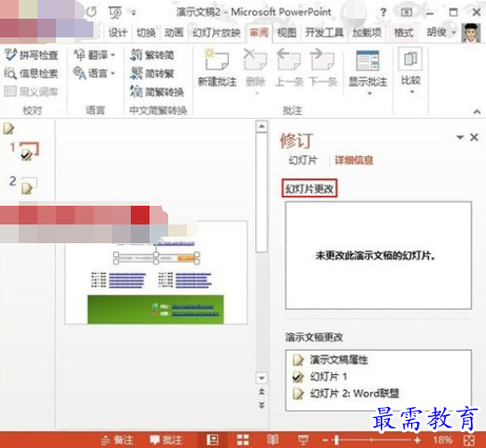
Task: Switch to the 设计 tab
Action: [118, 33]
